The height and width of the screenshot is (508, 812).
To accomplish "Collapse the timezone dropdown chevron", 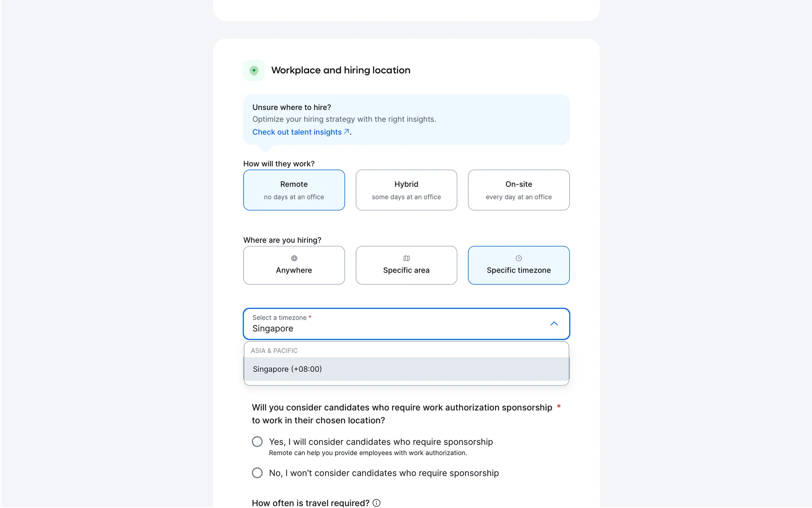I will tap(554, 324).
